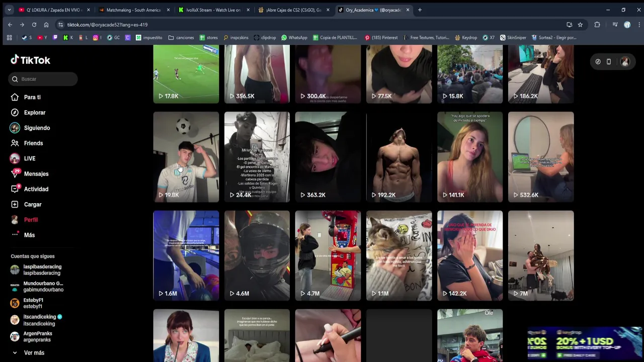This screenshot has width=644, height=362.
Task: Open the hooded video with 363.2K views
Action: point(328,157)
